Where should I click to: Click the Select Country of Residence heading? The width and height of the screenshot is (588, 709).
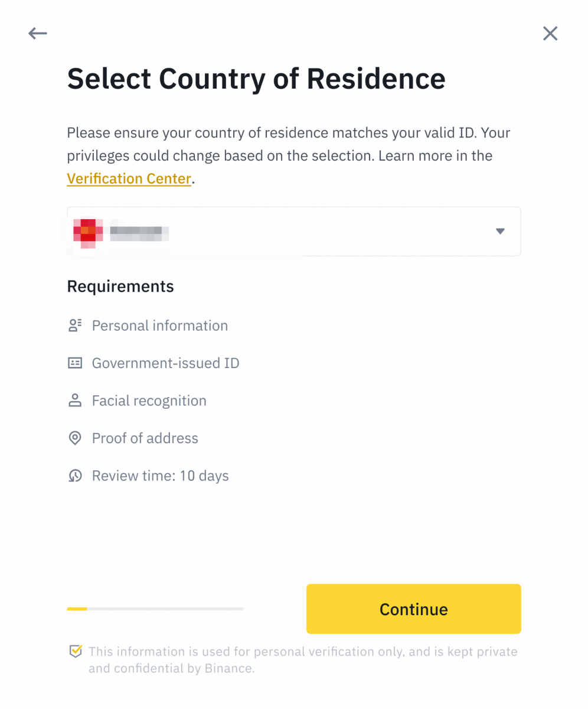click(x=256, y=79)
